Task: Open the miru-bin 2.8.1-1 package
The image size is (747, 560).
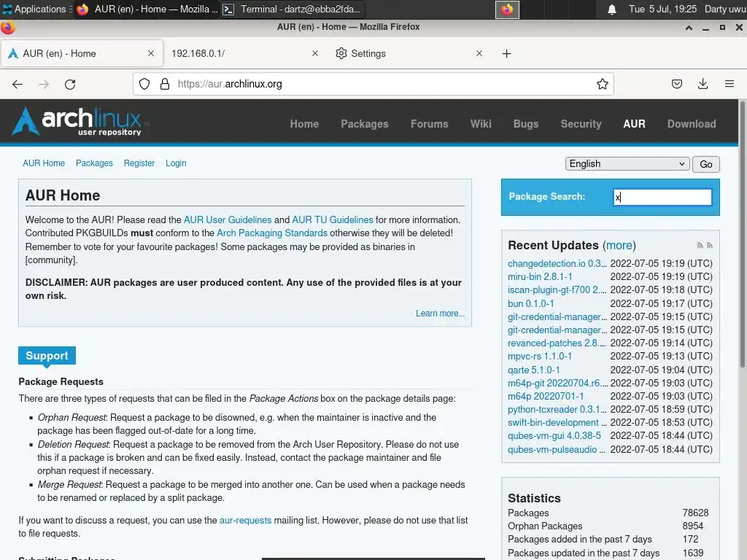Action: coord(540,276)
